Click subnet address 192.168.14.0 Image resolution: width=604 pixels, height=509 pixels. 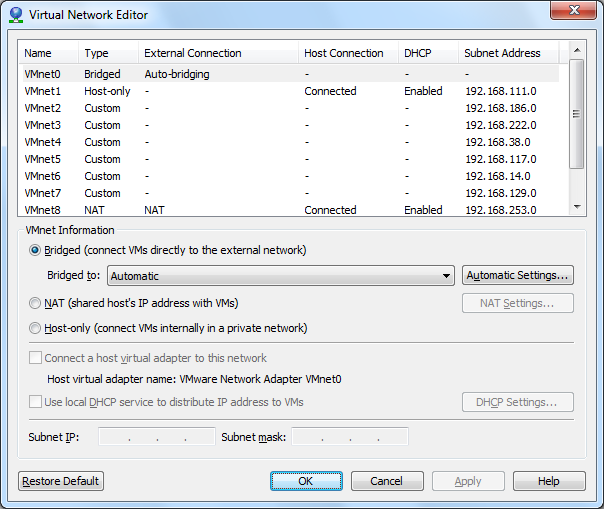pos(498,176)
